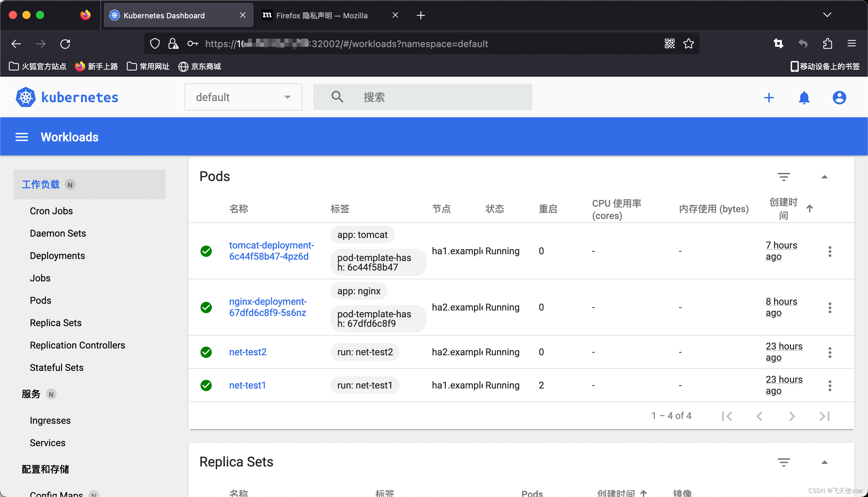
Task: Switch to Kubernetes Dashboard tab
Action: pyautogui.click(x=178, y=15)
